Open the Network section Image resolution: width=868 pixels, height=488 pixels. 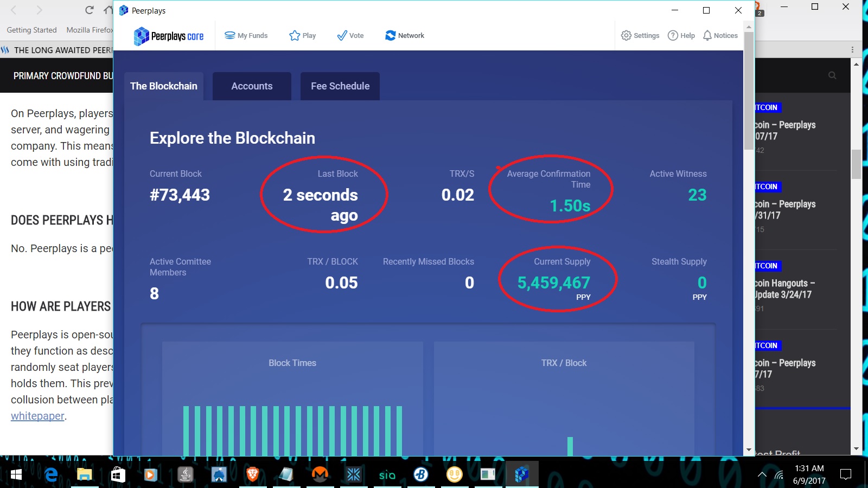click(x=405, y=36)
